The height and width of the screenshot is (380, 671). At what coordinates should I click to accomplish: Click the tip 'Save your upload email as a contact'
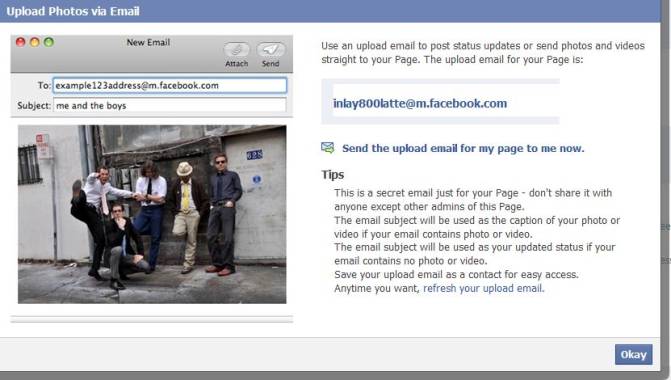coord(456,274)
